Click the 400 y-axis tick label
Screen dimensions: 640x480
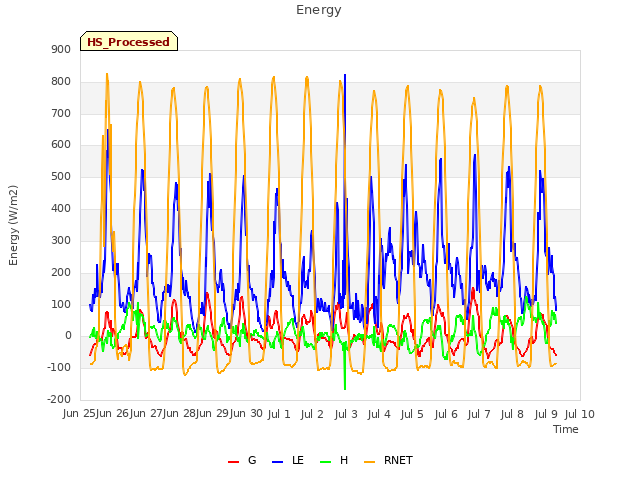(61, 209)
